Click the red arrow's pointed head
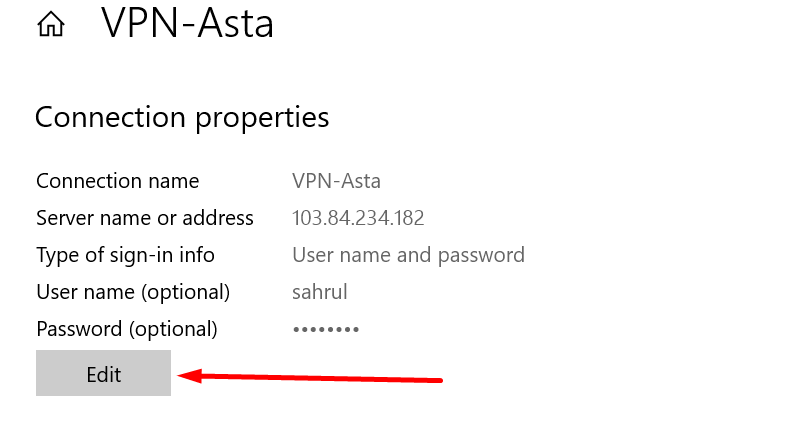The width and height of the screenshot is (809, 439). coord(184,376)
